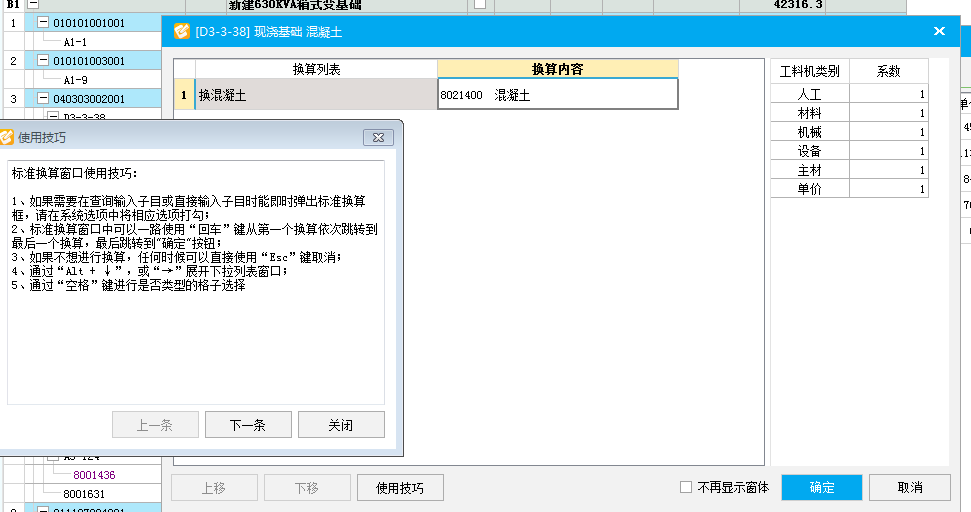This screenshot has height=512, width=971.
Task: Toggle checkbox in 新建630KVA箱式变基础 row
Action: click(480, 4)
